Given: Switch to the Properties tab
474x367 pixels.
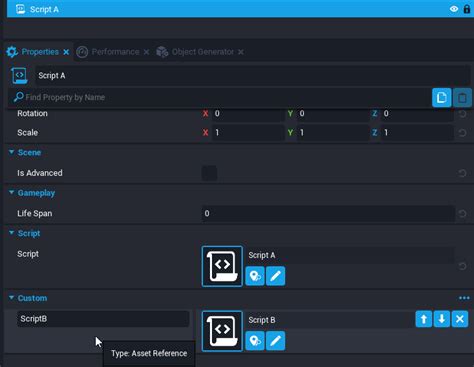Looking at the screenshot, I should click(x=40, y=52).
